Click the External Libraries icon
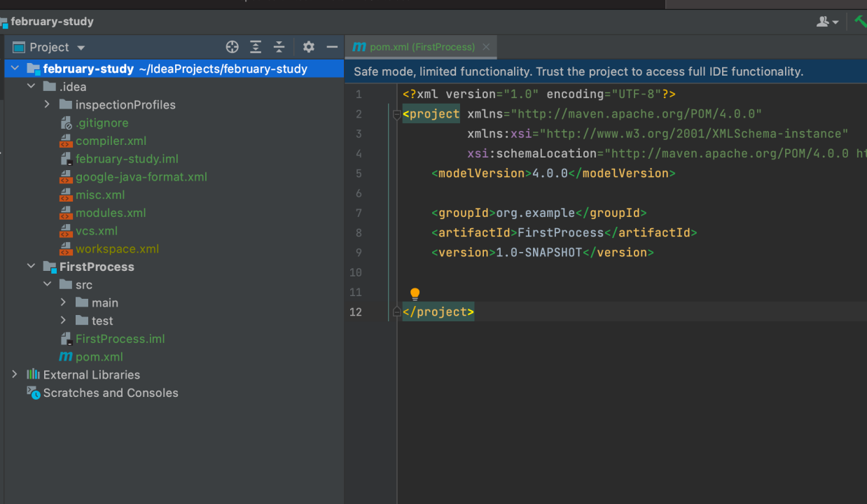867x504 pixels. coord(33,374)
